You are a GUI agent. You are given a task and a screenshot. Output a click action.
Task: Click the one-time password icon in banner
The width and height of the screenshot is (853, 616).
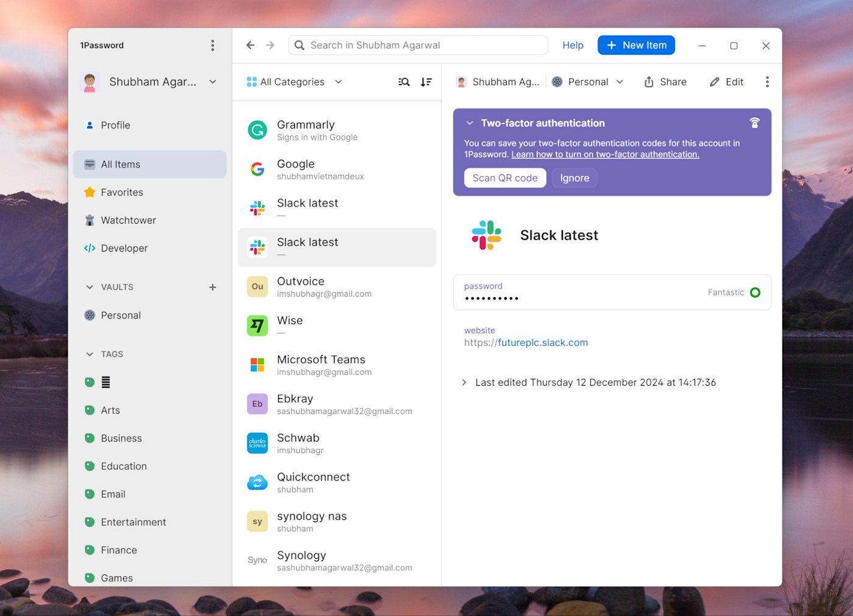point(754,123)
